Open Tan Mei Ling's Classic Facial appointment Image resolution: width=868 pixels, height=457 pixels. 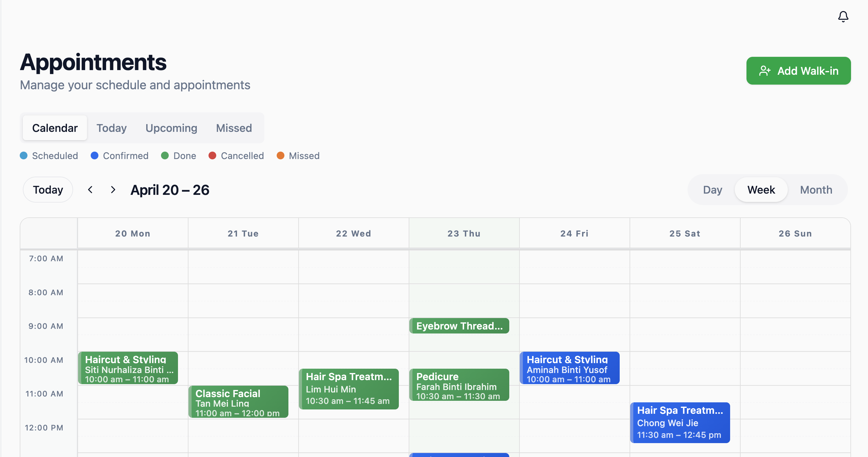(238, 402)
